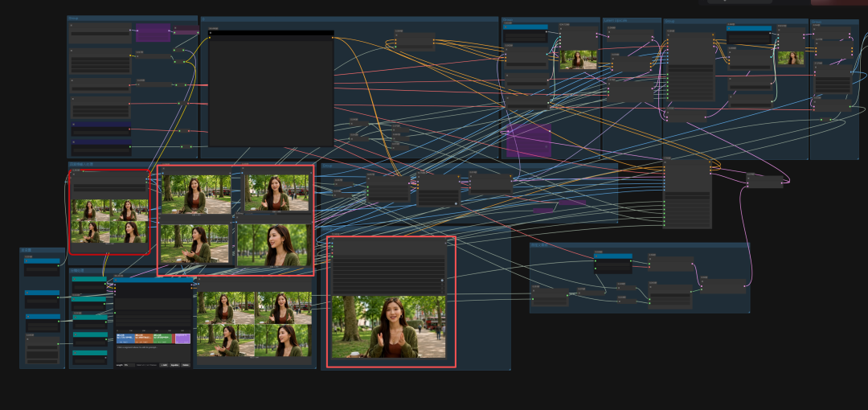Select the blue segment in the prompt timeline
Viewport: 868px width, 410px height.
[125, 338]
